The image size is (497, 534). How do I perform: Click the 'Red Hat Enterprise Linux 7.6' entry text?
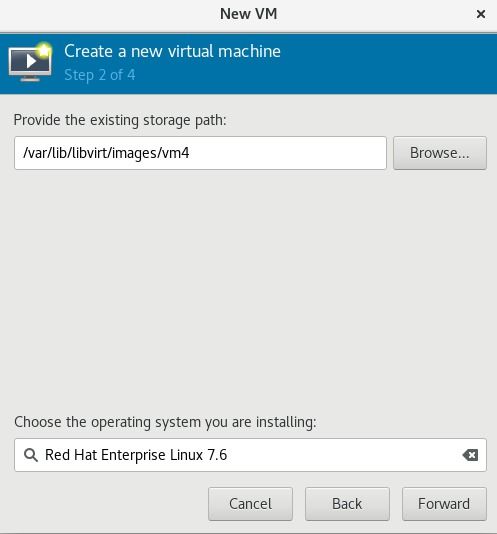(x=136, y=455)
